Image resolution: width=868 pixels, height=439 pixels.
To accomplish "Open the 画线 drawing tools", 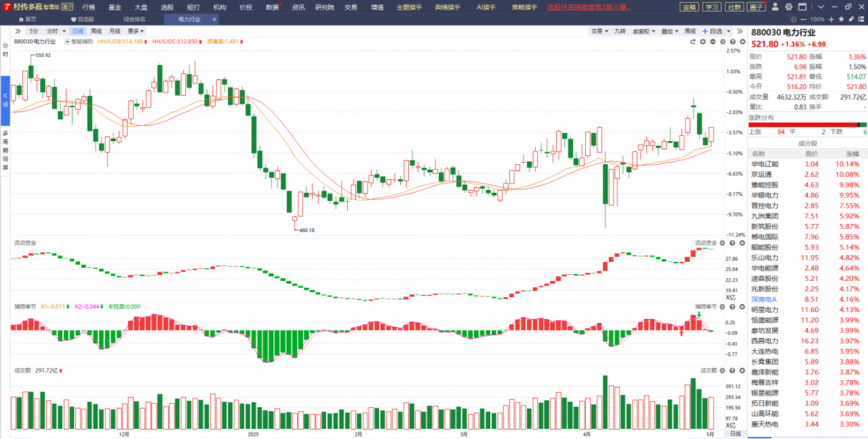I will 690,31.
